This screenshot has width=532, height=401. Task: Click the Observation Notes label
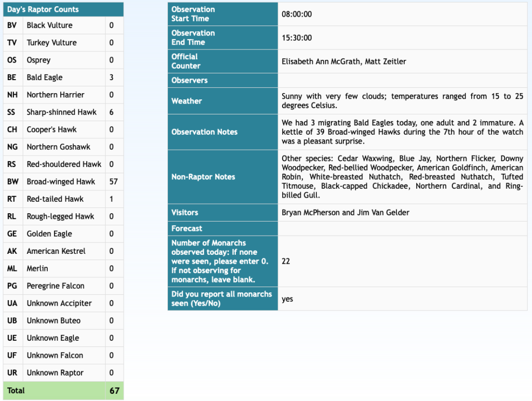204,132
